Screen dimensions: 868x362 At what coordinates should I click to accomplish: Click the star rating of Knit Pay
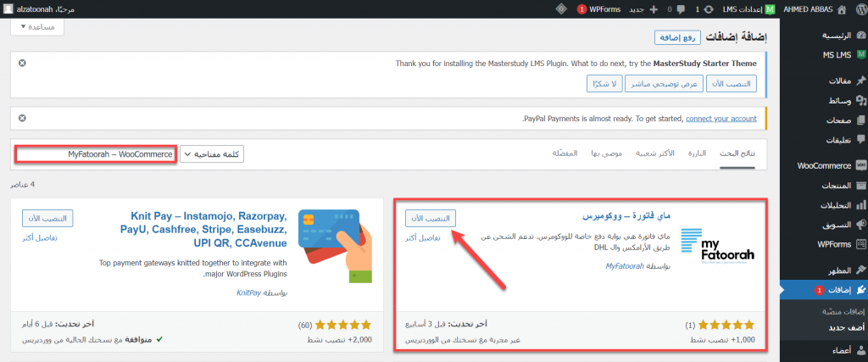342,325
